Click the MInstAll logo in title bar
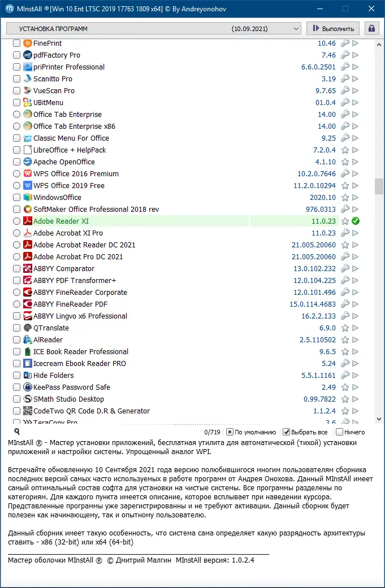The image size is (385, 588). 10,8
